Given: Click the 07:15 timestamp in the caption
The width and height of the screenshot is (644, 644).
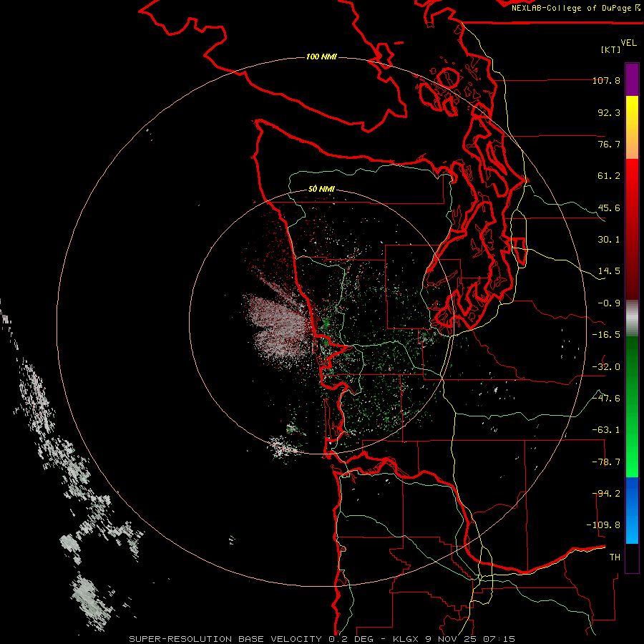Looking at the screenshot, I should tap(499, 639).
